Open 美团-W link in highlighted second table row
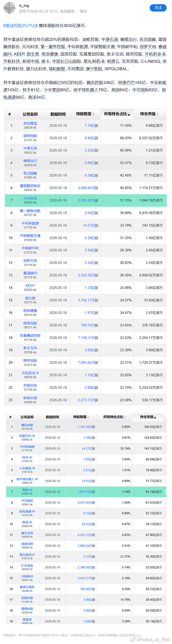The height and width of the screenshot is (644, 172). (x=27, y=490)
